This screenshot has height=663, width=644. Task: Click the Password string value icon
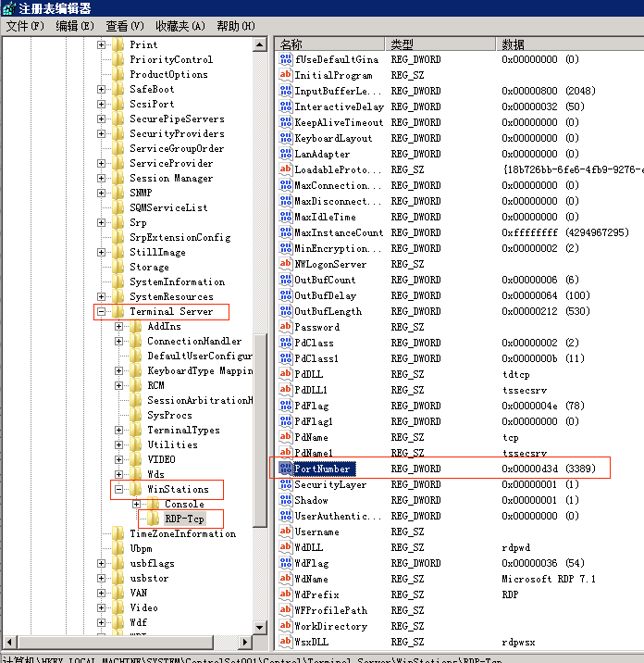286,327
